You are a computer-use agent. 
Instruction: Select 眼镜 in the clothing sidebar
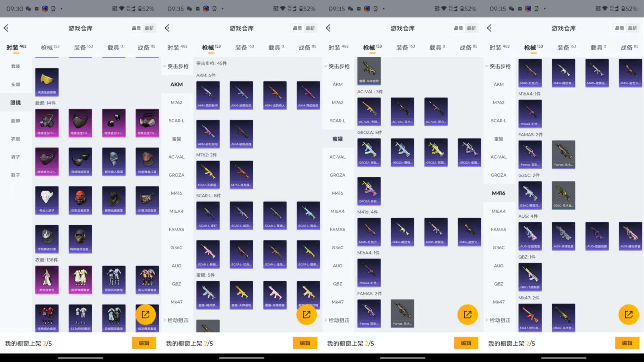tap(16, 103)
